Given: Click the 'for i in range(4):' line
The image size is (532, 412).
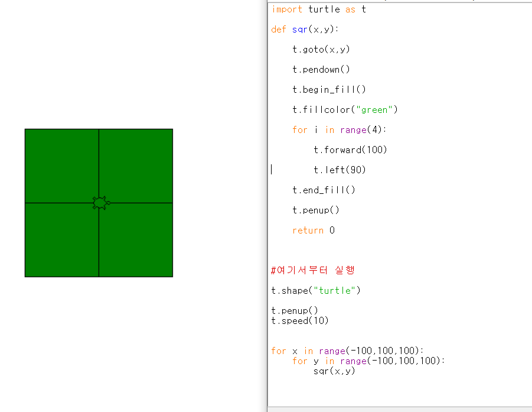Looking at the screenshot, I should [x=340, y=130].
